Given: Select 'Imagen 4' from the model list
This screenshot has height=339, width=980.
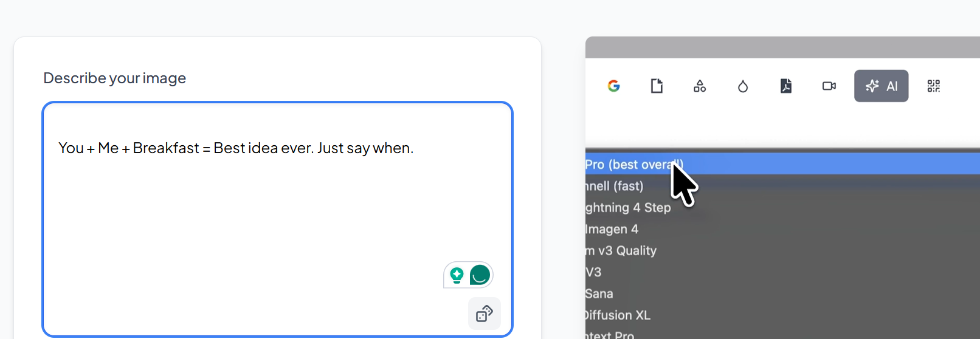Looking at the screenshot, I should click(612, 229).
